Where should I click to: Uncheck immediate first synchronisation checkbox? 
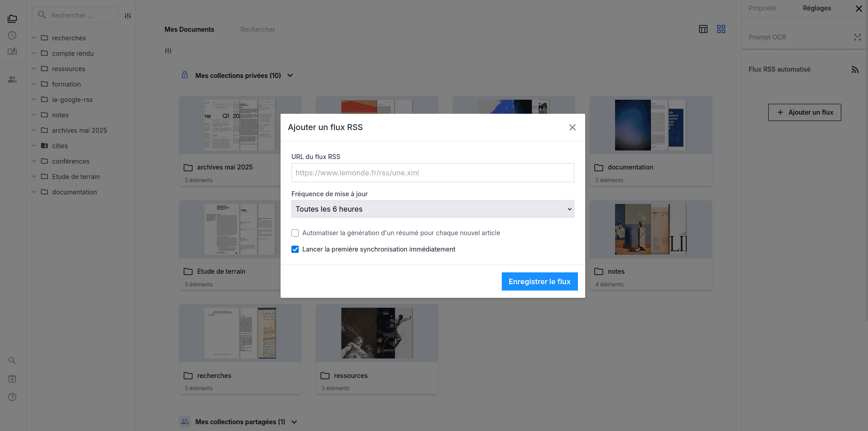coord(295,249)
